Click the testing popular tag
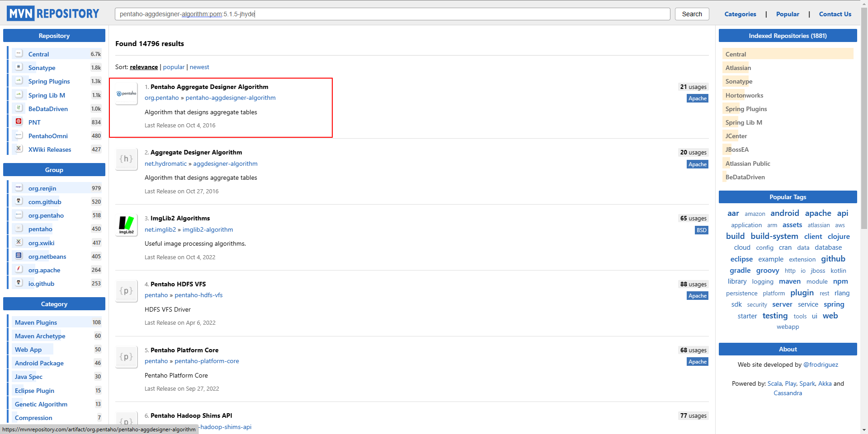Viewport: 868px width, 434px height. [x=775, y=316]
